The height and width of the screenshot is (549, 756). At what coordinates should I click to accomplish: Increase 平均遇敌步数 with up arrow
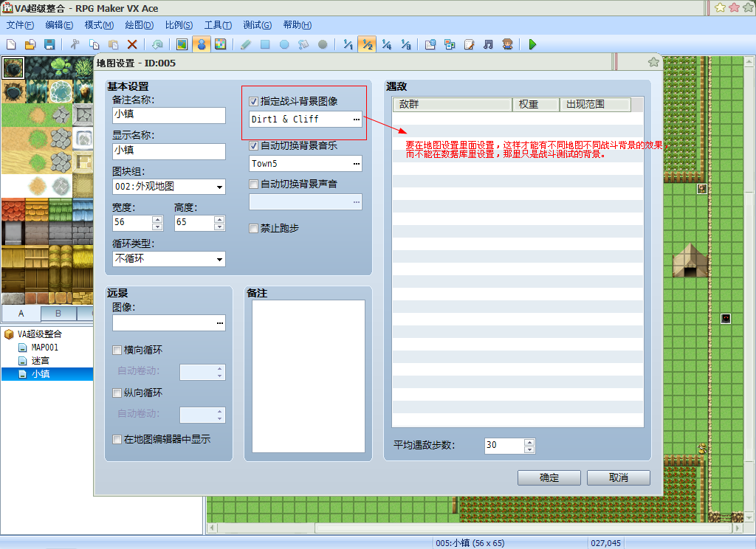click(x=529, y=442)
